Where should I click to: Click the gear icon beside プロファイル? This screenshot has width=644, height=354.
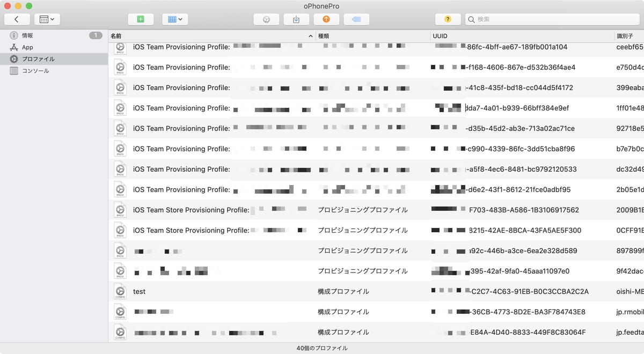[x=14, y=59]
